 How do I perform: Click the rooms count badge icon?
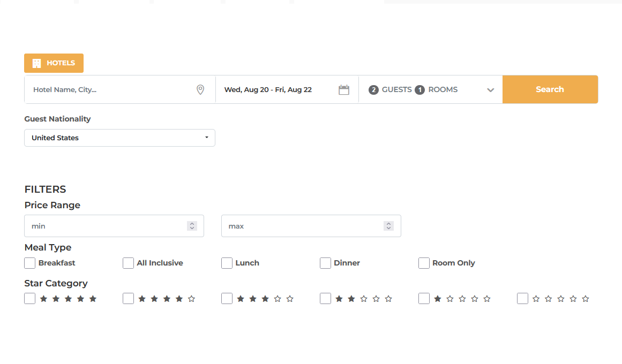pyautogui.click(x=419, y=90)
